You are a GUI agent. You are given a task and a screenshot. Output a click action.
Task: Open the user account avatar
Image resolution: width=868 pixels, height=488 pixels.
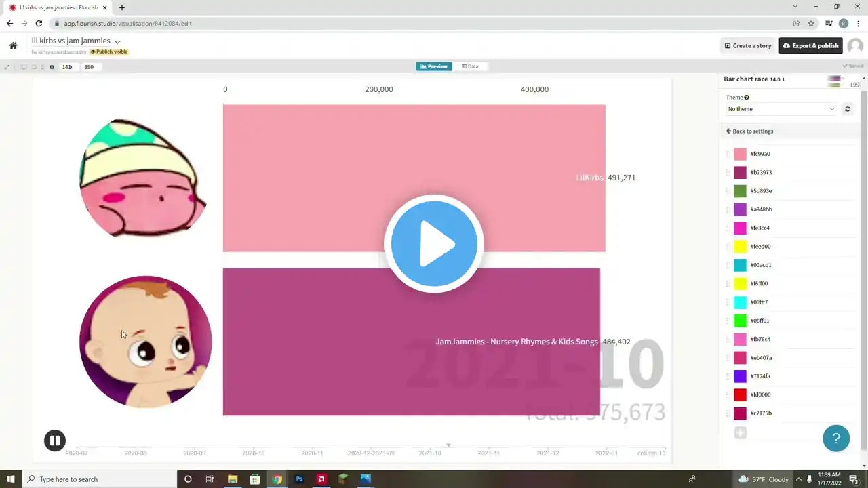(855, 45)
